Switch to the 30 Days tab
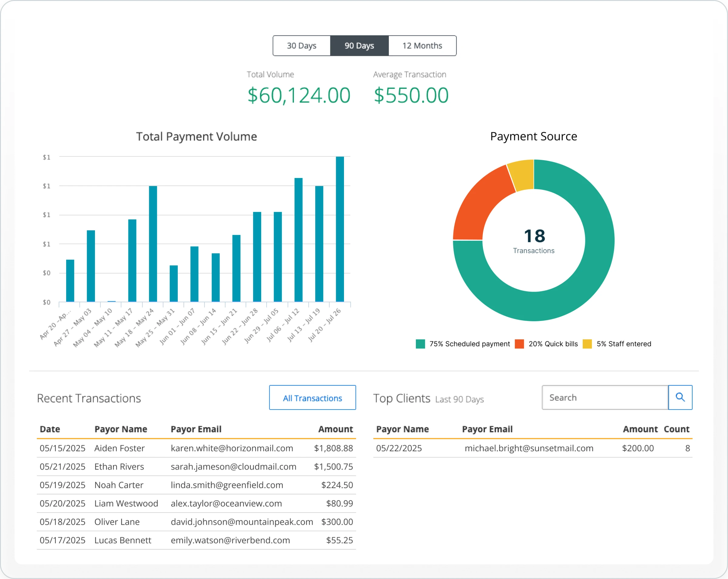This screenshot has height=579, width=728. 302,45
